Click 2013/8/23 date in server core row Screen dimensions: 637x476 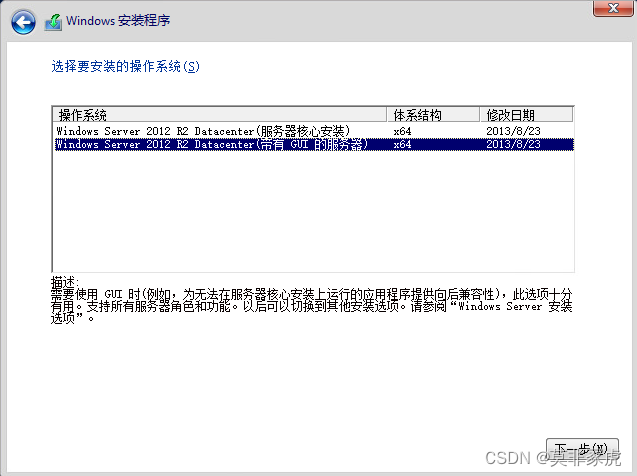point(513,131)
